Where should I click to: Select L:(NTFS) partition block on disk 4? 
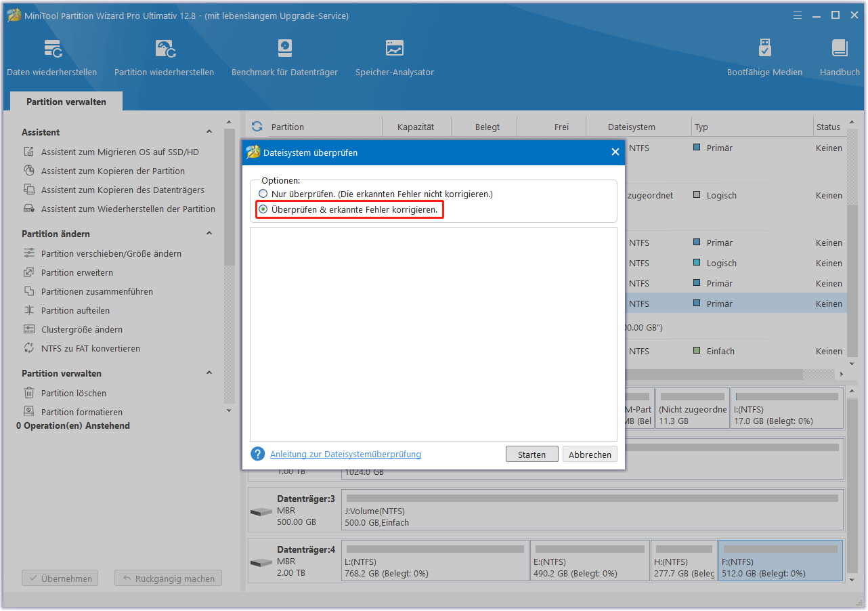[435, 561]
